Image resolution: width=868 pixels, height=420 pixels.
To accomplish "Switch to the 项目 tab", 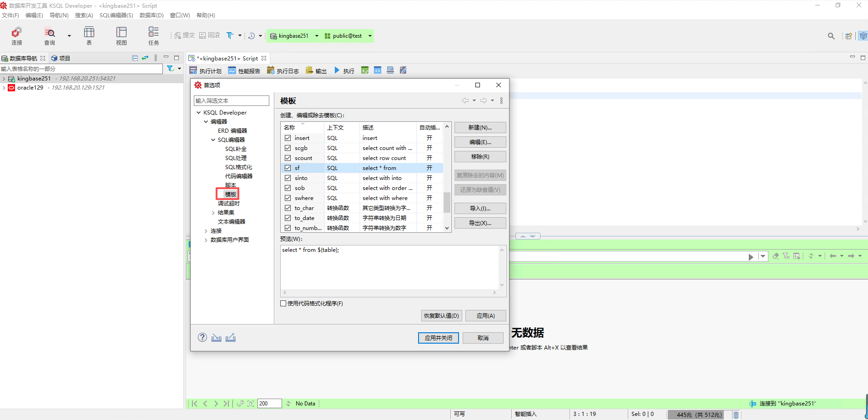I will coord(61,58).
